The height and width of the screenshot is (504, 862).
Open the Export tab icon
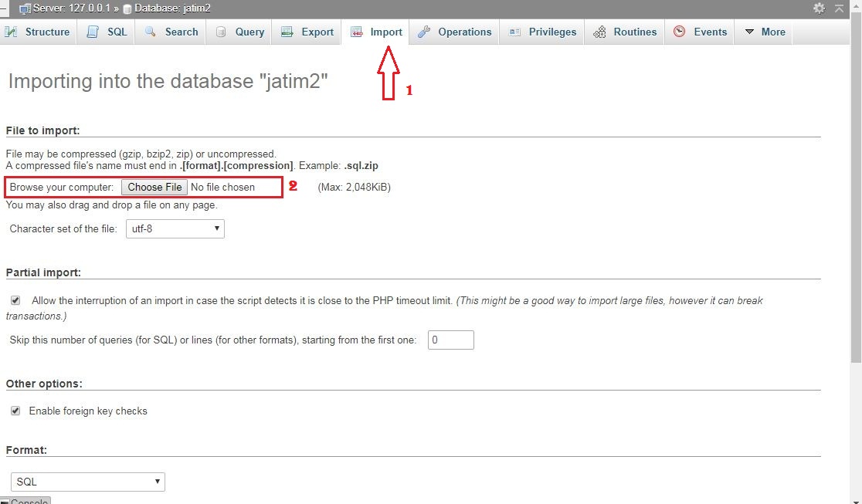pyautogui.click(x=287, y=32)
